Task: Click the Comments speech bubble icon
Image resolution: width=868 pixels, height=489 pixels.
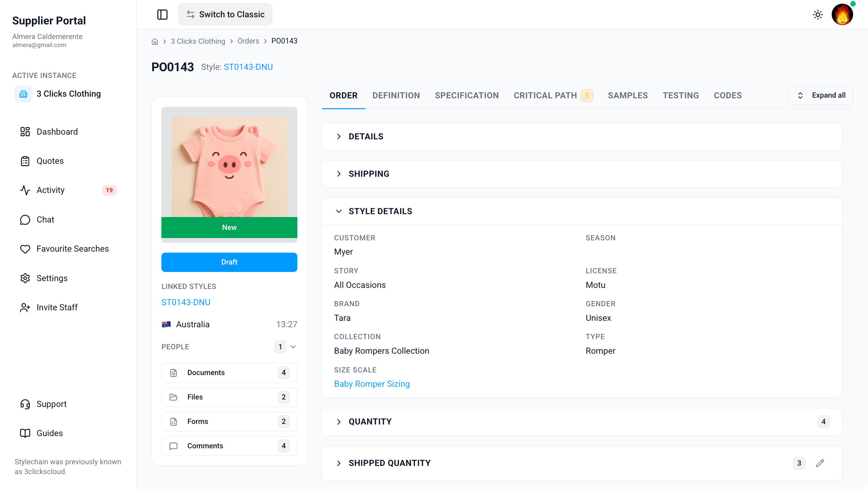Action: click(x=174, y=446)
